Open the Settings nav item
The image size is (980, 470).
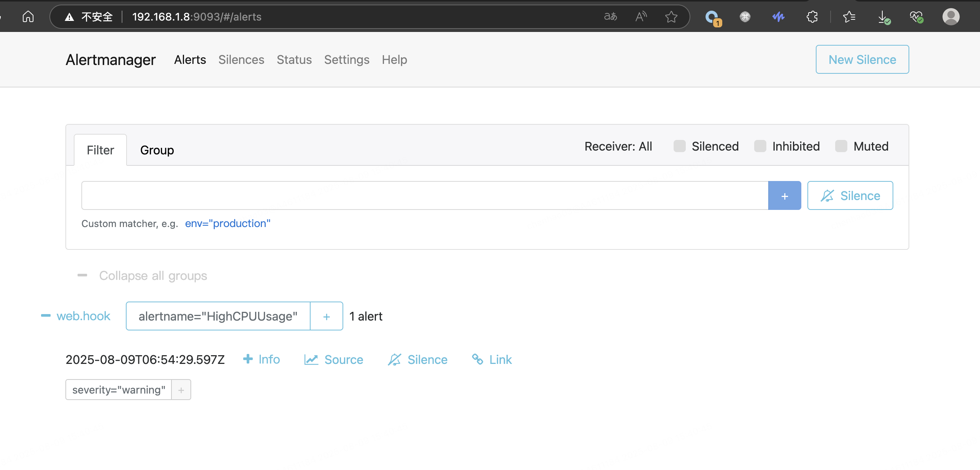347,60
